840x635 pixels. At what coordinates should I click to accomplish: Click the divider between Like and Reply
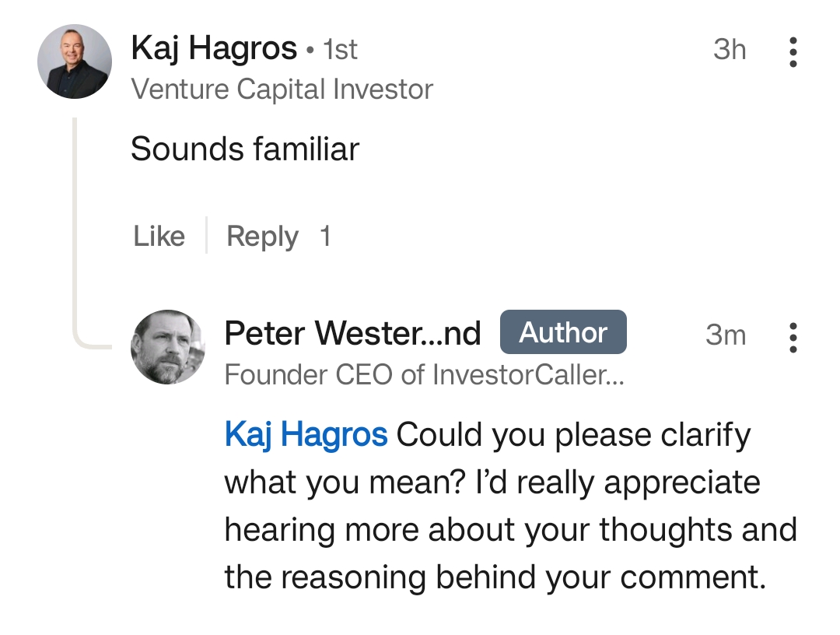206,236
